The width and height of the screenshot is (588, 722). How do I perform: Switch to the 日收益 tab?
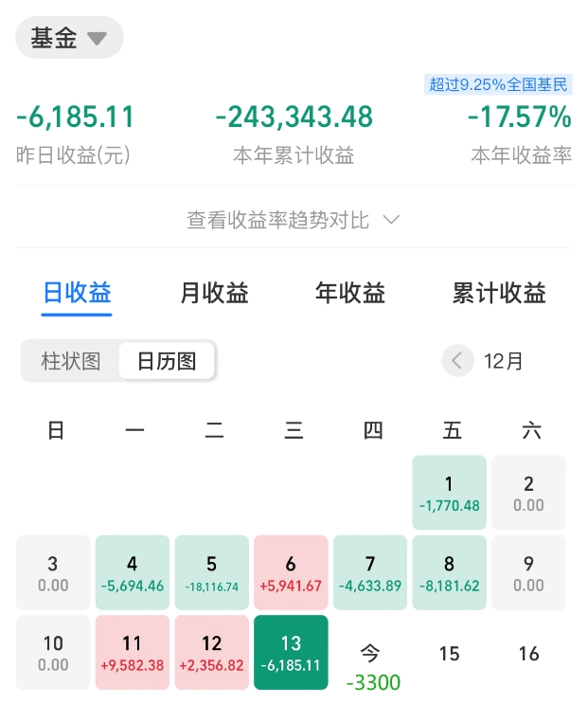click(77, 293)
